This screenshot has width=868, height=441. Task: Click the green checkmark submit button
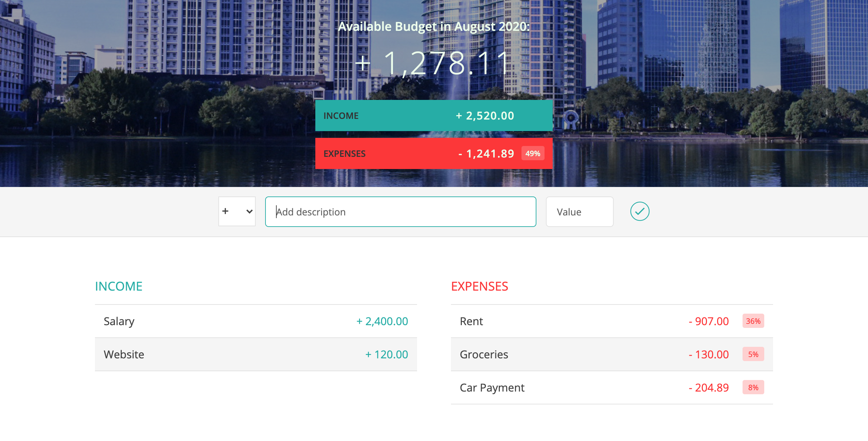tap(639, 211)
